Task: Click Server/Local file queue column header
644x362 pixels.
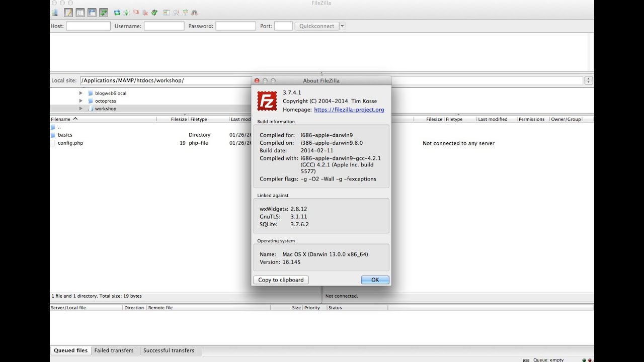Action: pyautogui.click(x=86, y=308)
